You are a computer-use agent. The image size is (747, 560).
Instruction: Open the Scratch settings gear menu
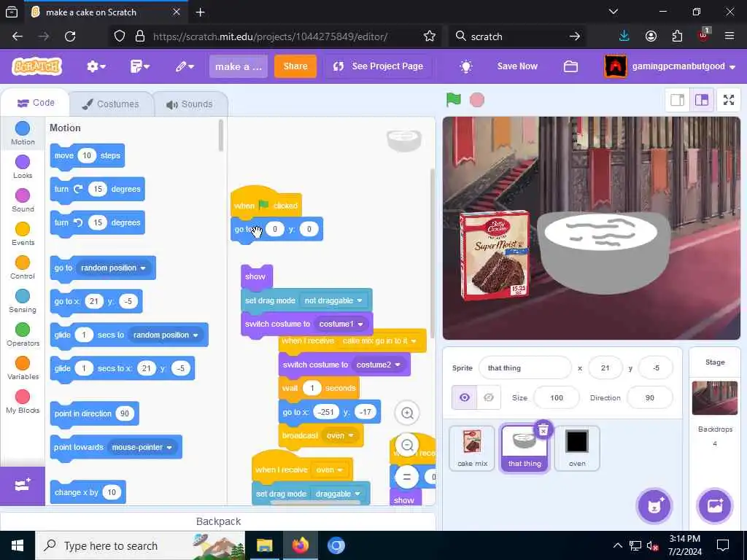96,66
